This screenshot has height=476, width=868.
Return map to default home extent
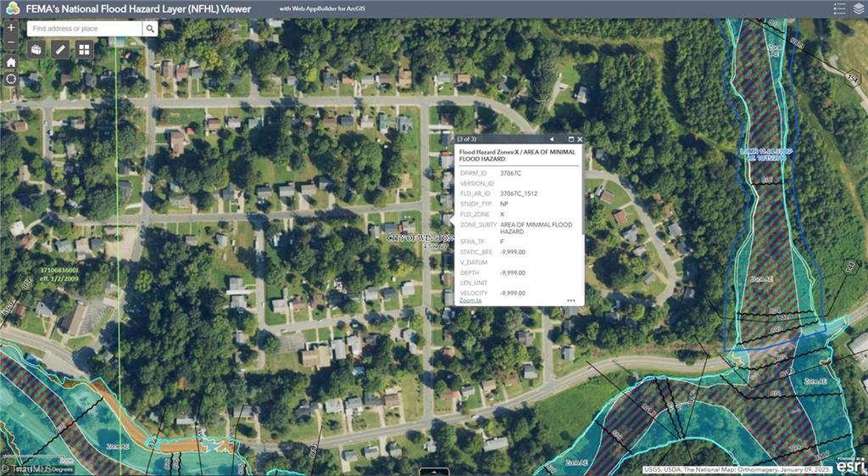click(11, 62)
